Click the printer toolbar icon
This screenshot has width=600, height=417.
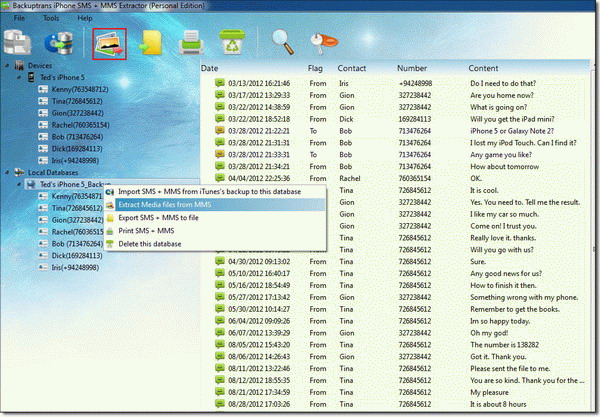click(191, 42)
